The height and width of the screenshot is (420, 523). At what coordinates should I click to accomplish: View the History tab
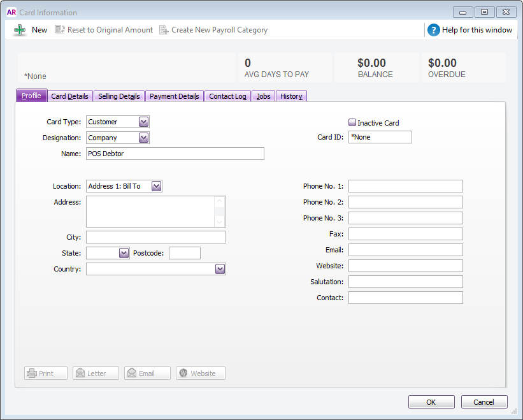pyautogui.click(x=291, y=96)
